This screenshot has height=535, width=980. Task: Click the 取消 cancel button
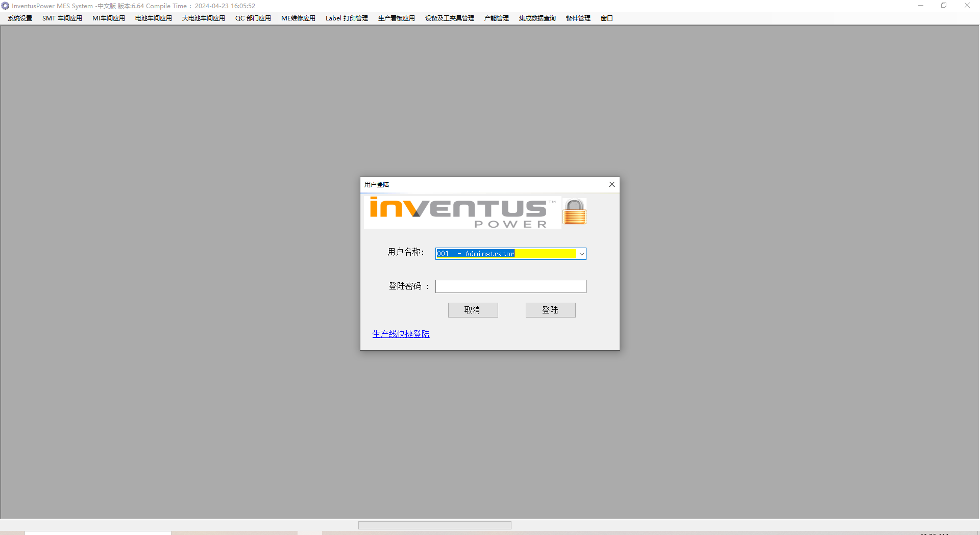tap(473, 310)
